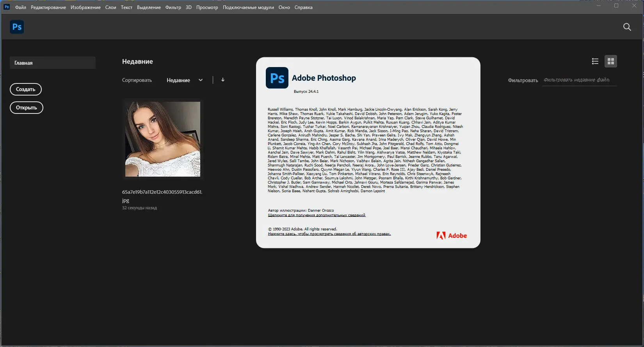This screenshot has width=644, height=347.
Task: Click the 32 секунды назад timestamp
Action: point(139,208)
